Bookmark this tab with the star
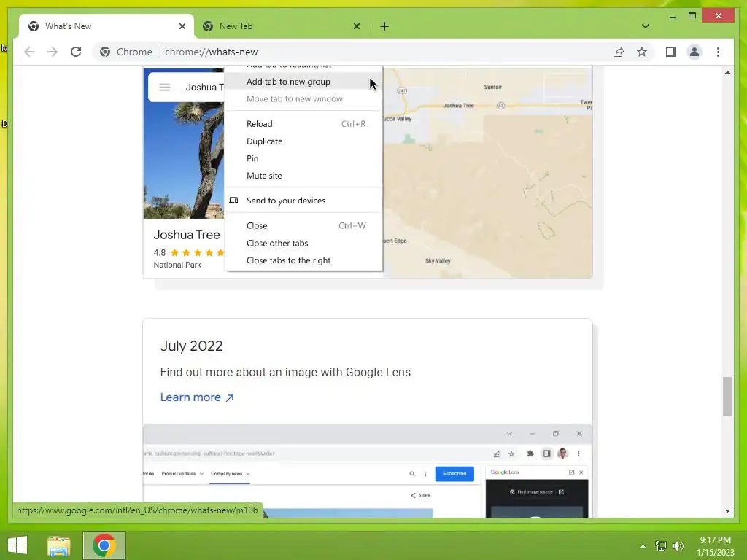The width and height of the screenshot is (747, 560). [642, 52]
